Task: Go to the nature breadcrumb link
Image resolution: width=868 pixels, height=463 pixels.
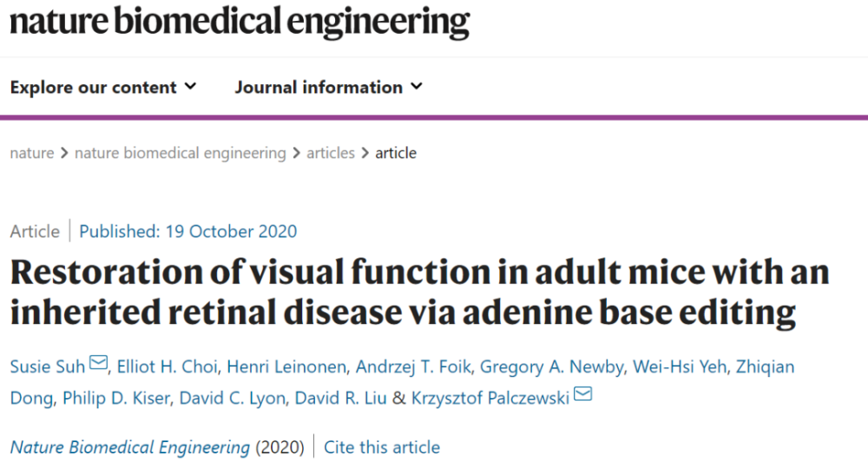Action: pyautogui.click(x=31, y=153)
